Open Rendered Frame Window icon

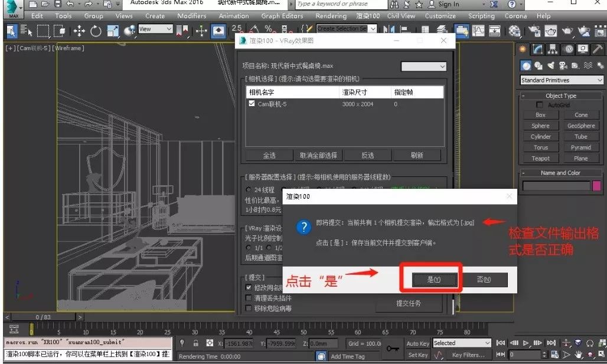tap(551, 31)
